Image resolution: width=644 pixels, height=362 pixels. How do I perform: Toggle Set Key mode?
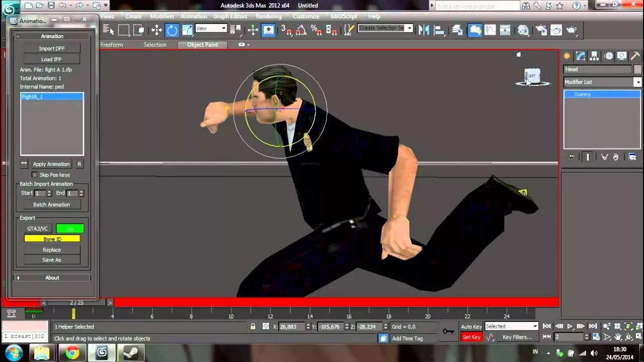pos(471,337)
